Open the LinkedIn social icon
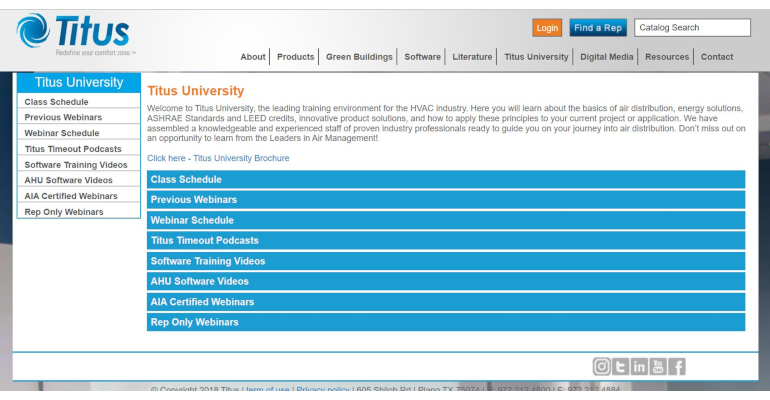This screenshot has width=770, height=400. point(639,366)
